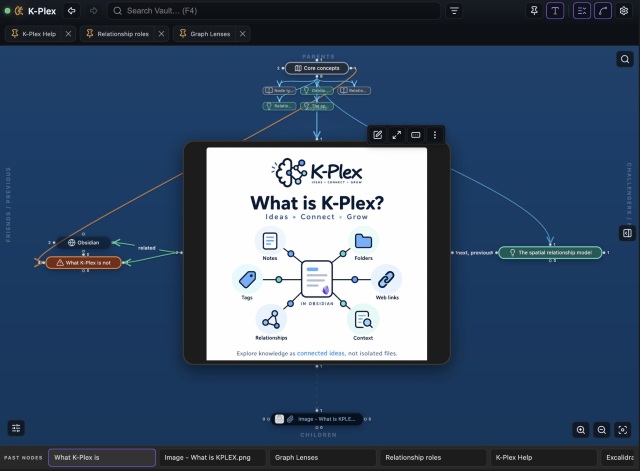Select the truncated 'Node ty...' node

[279, 90]
